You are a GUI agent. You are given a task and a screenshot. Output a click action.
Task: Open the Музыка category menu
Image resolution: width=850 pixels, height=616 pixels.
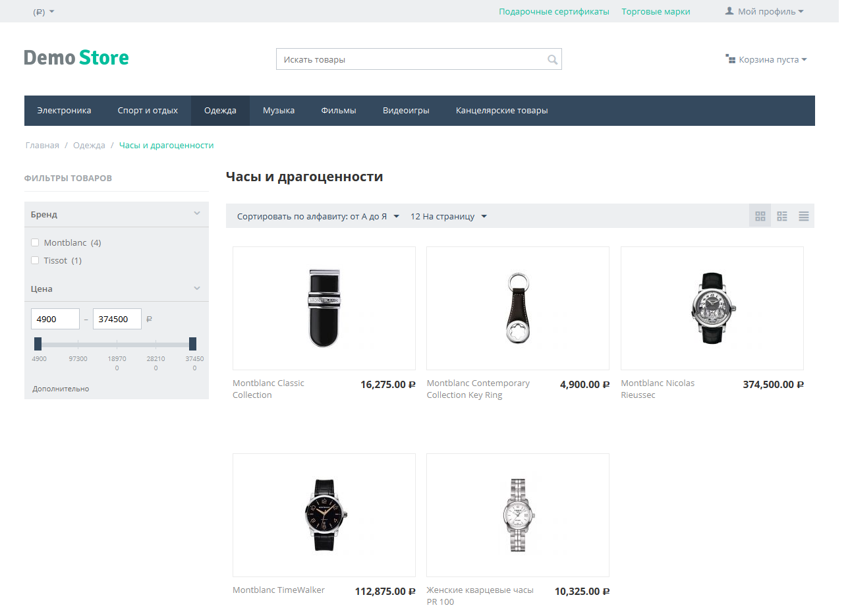[279, 111]
